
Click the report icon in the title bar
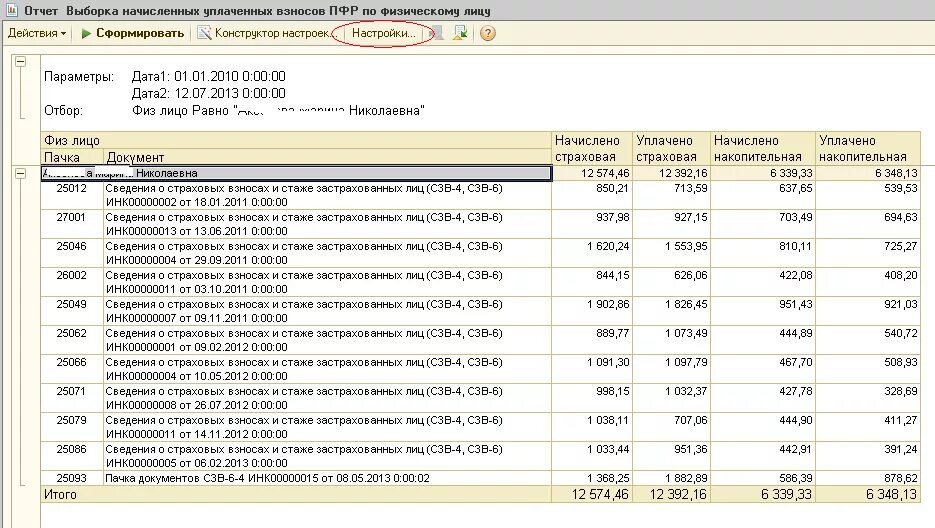[x=11, y=10]
